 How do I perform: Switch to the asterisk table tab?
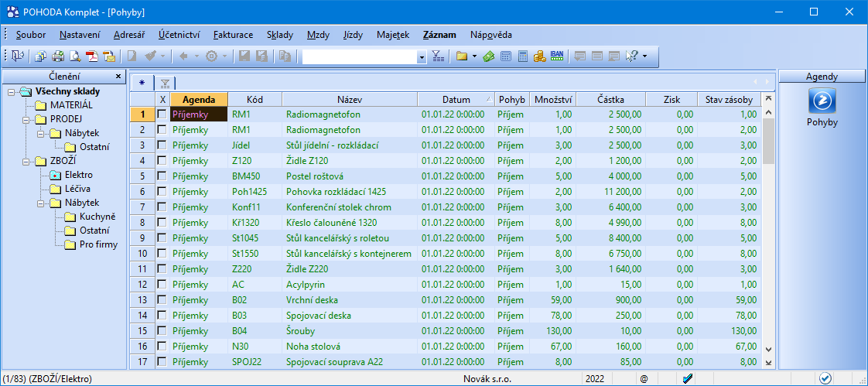click(x=142, y=83)
